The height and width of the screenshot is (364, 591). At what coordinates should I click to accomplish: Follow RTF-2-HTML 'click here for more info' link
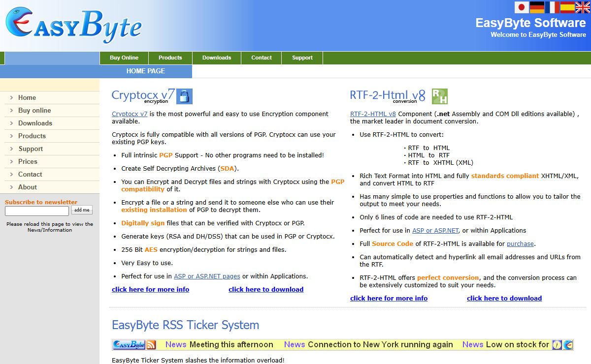click(x=389, y=299)
